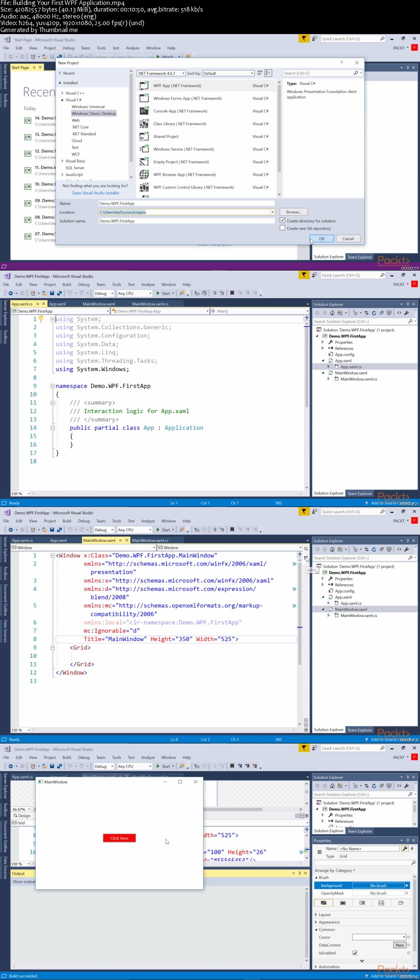The width and height of the screenshot is (420, 980).
Task: Click the Start debugging button in the App.xaml.cs window
Action: 163,293
